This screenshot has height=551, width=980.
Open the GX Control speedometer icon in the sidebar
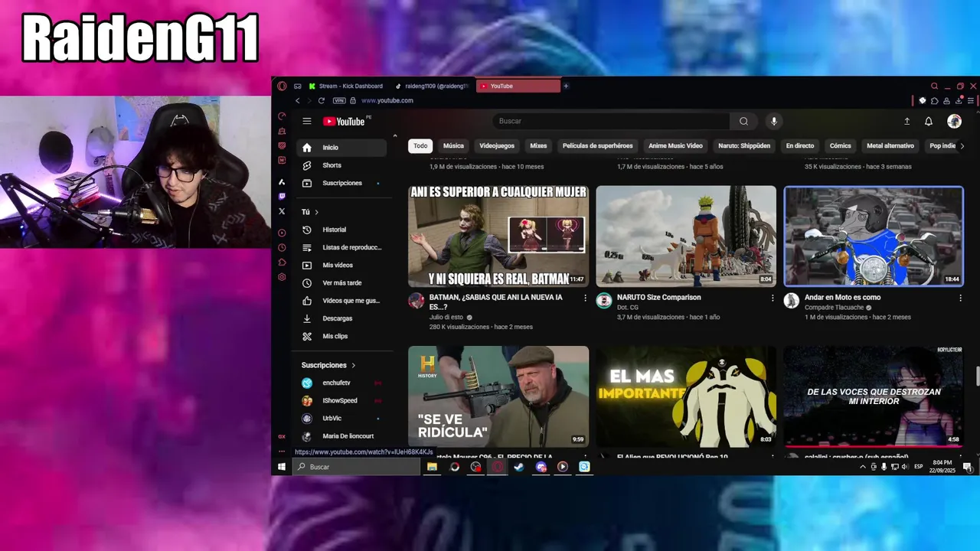click(282, 116)
